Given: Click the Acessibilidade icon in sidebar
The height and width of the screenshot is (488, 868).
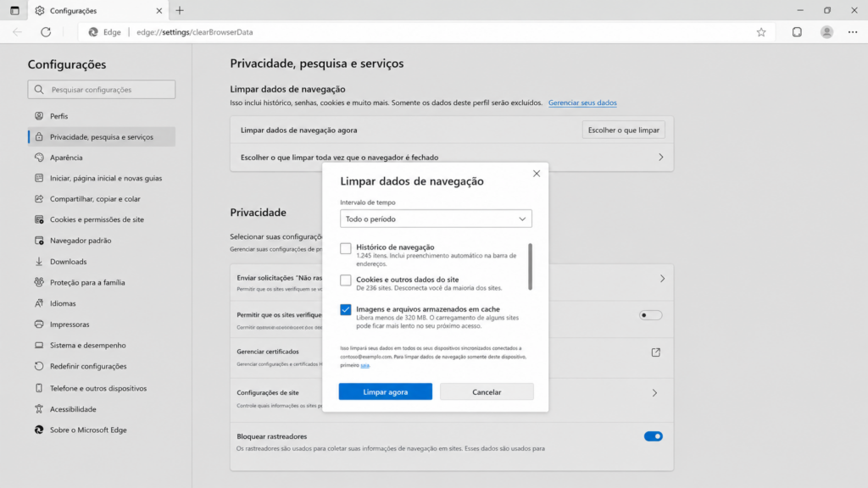Looking at the screenshot, I should point(39,409).
